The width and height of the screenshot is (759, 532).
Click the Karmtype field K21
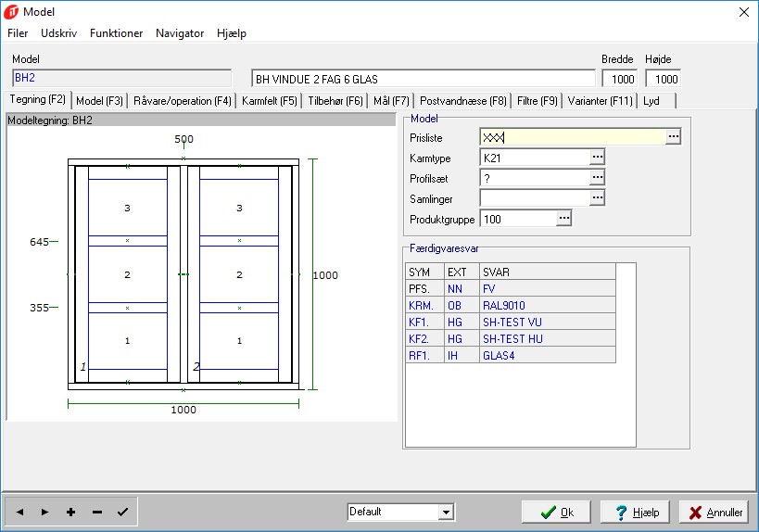coord(536,158)
